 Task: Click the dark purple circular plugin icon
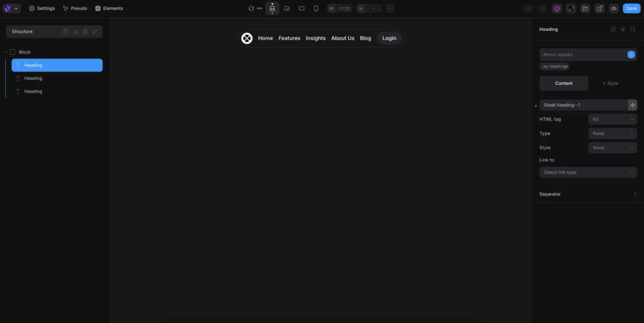[x=571, y=8]
